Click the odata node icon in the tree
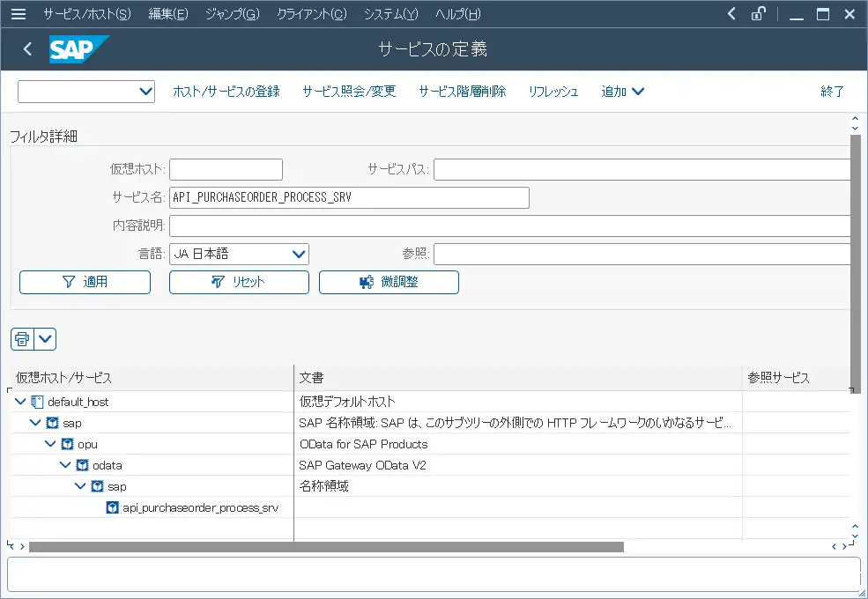Screen dimensions: 868x599 pyautogui.click(x=81, y=465)
